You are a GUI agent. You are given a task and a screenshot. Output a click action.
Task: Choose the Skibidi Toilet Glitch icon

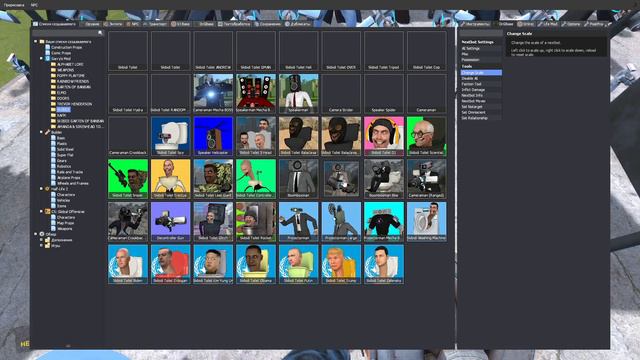tap(213, 221)
